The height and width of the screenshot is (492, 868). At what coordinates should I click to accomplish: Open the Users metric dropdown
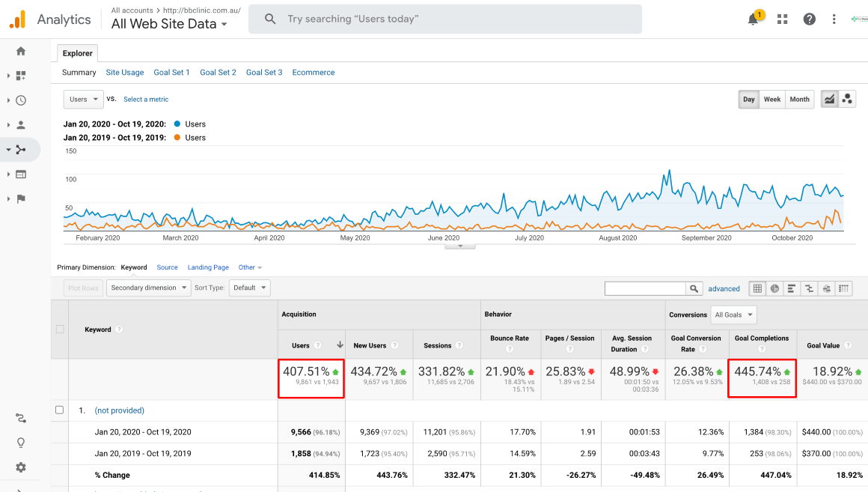[83, 99]
